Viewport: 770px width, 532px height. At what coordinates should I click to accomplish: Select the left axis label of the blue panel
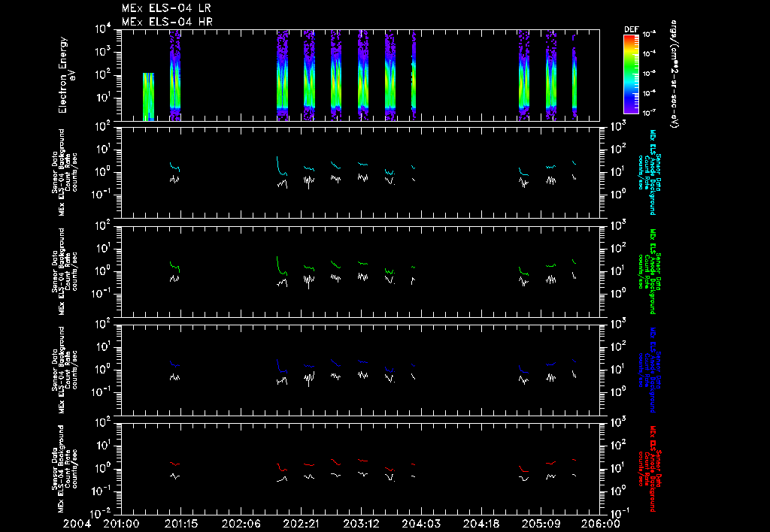(x=65, y=370)
